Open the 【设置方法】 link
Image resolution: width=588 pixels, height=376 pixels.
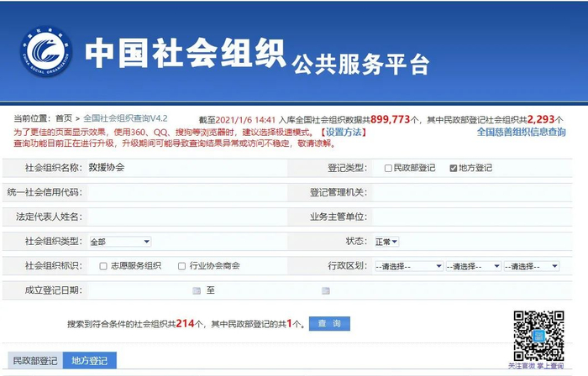(343, 133)
